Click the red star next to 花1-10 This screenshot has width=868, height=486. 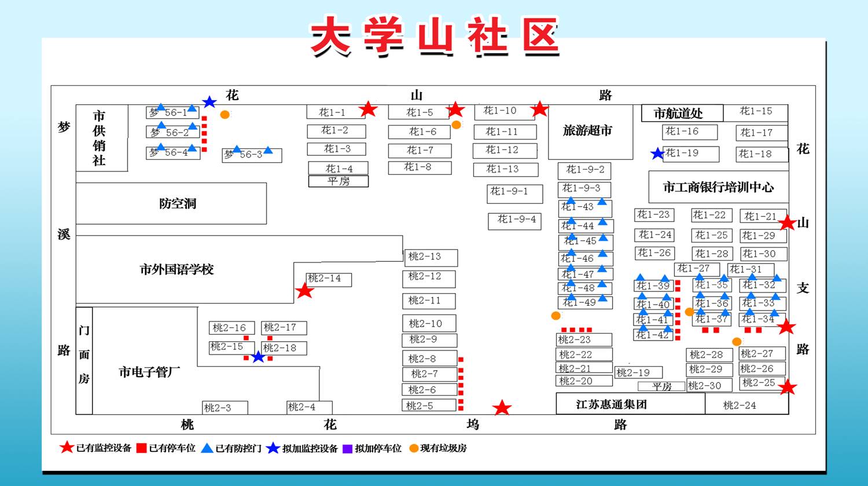coord(539,108)
